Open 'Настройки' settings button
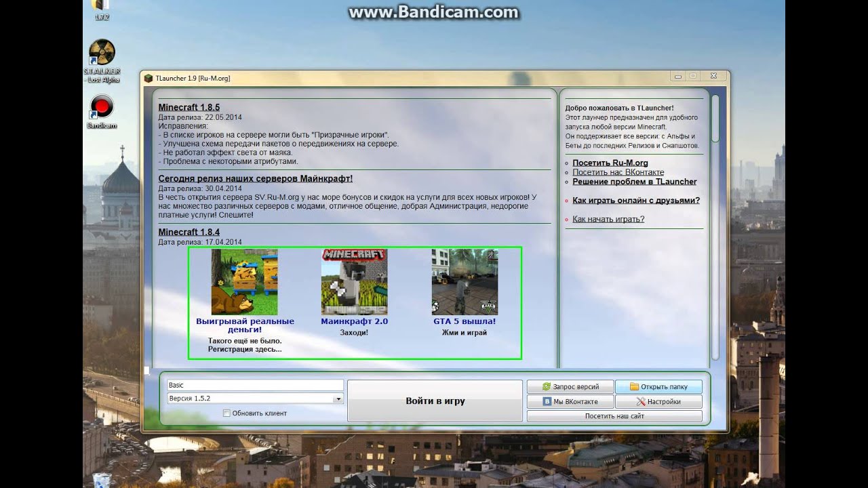This screenshot has width=868, height=488. (658, 401)
